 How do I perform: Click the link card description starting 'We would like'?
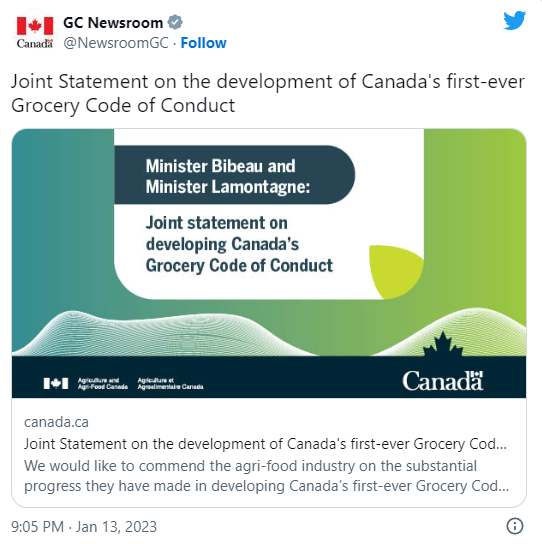[266, 476]
